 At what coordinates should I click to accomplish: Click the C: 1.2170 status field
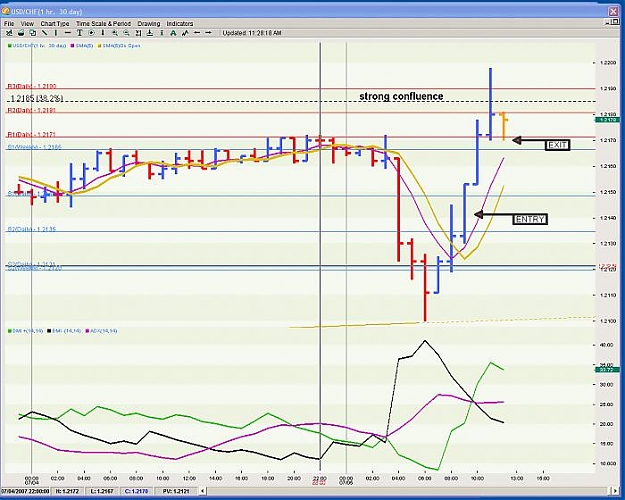136,491
